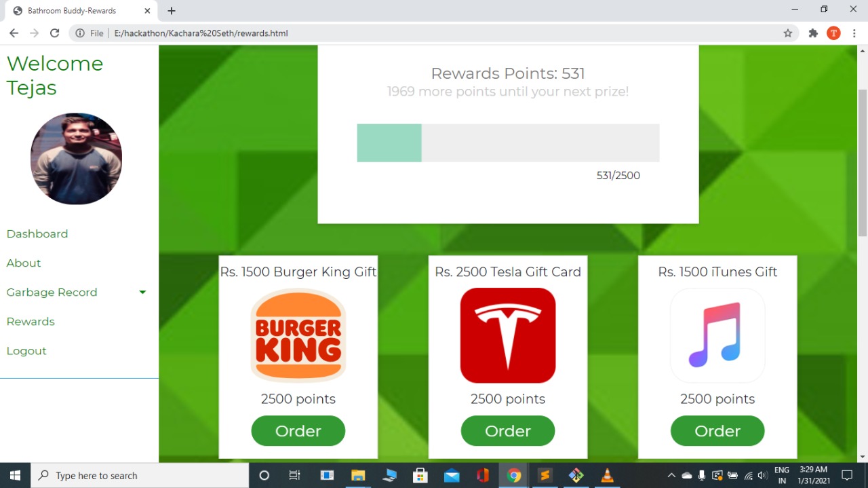Click the iTunes music note logo
The image size is (868, 488).
click(x=717, y=335)
